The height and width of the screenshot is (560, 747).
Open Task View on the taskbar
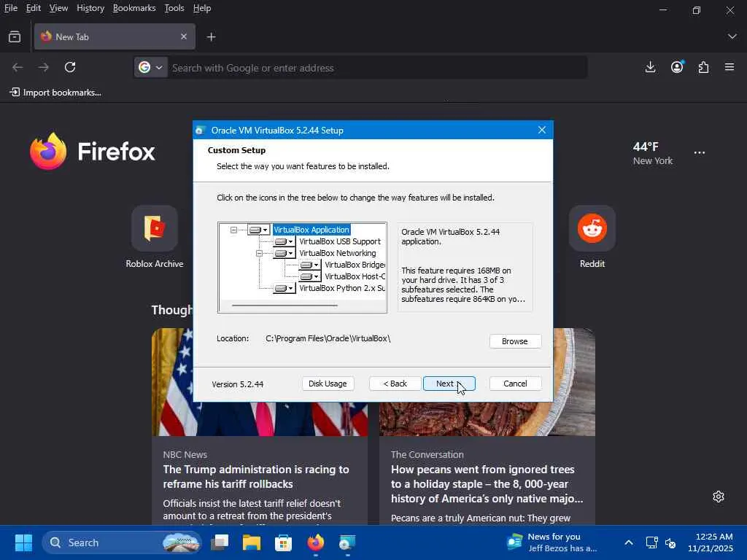pyautogui.click(x=220, y=542)
